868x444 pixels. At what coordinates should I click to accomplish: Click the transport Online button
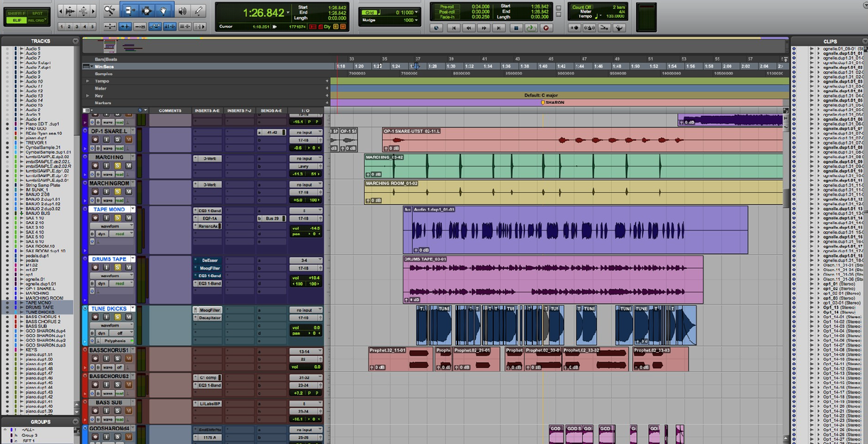(x=436, y=28)
